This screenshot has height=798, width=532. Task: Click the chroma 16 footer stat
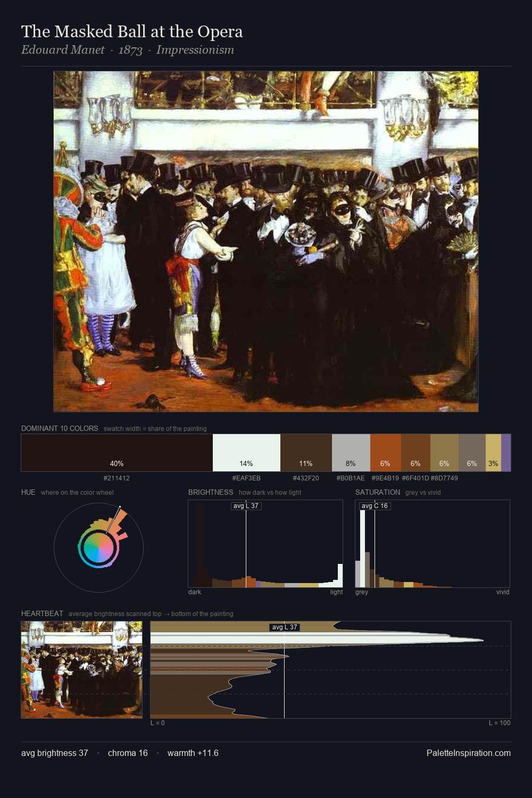tap(128, 753)
